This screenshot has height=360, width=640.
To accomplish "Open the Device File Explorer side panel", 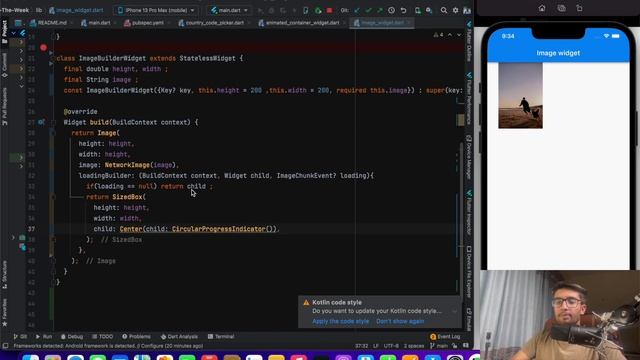I will click(x=469, y=271).
